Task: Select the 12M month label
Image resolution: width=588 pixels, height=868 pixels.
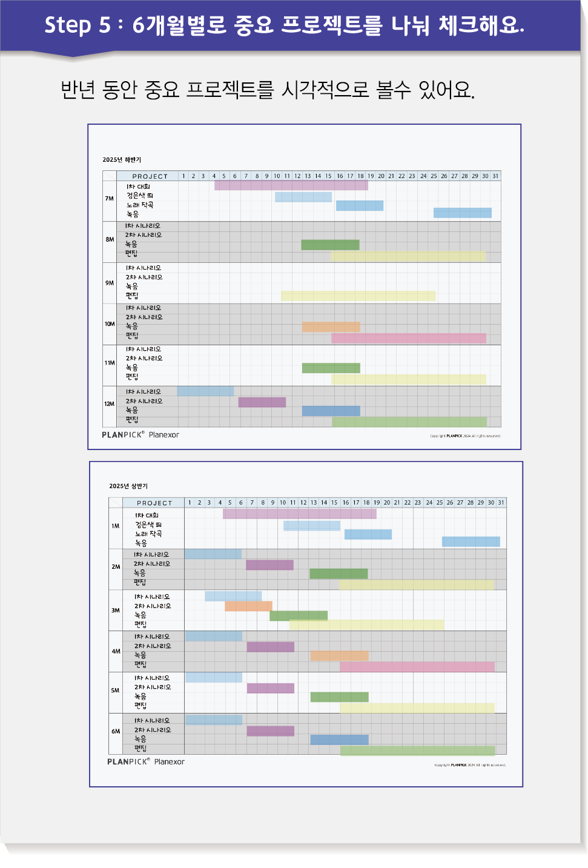Action: point(110,404)
